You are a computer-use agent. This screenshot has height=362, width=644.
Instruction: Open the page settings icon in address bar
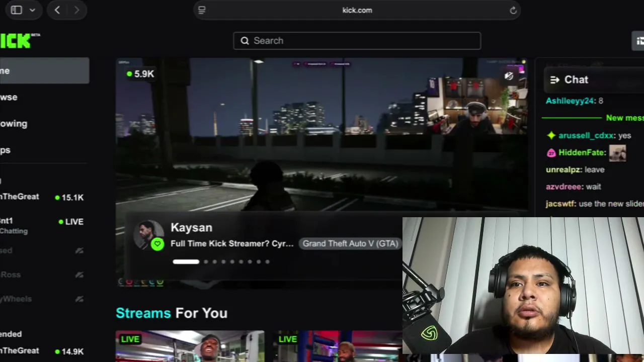202,10
